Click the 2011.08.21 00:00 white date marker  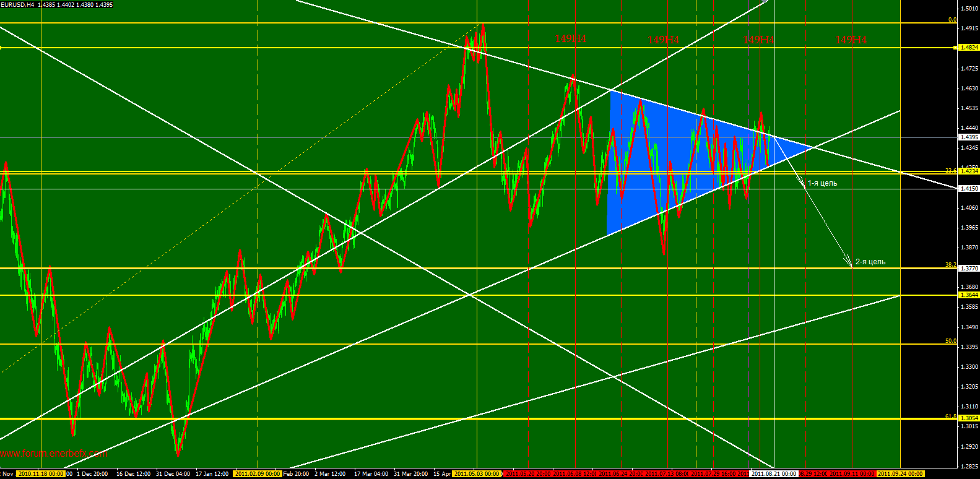pos(773,474)
